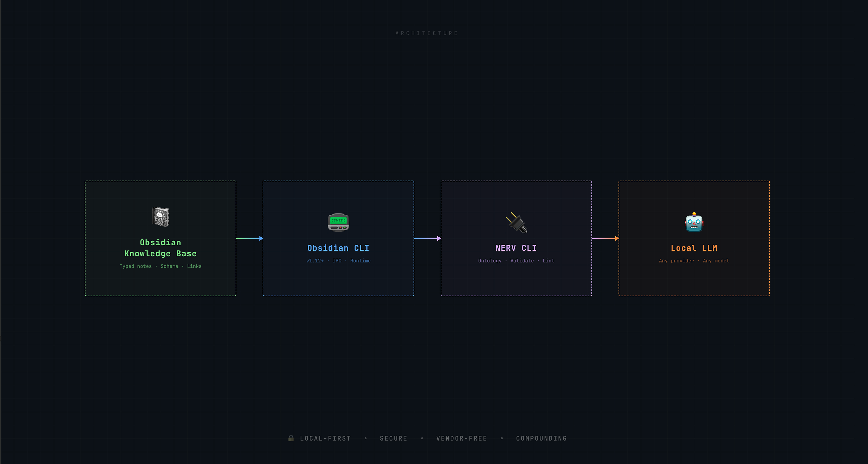
Task: Click the VENDOR-FREE footer label
Action: tap(462, 438)
